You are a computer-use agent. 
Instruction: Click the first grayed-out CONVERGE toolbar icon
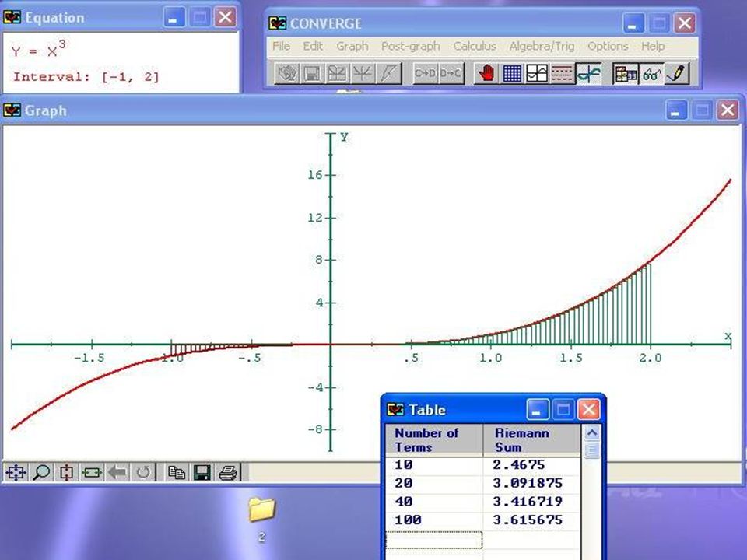tap(287, 74)
